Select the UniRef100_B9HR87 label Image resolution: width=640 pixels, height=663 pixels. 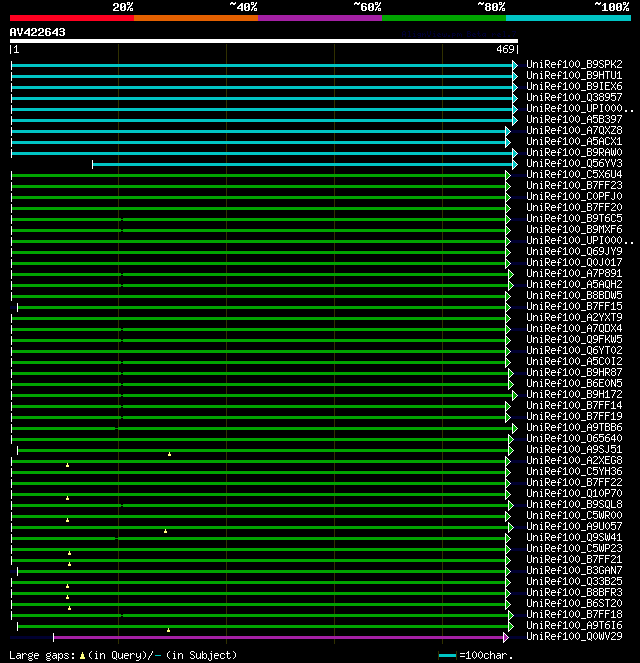574,372
